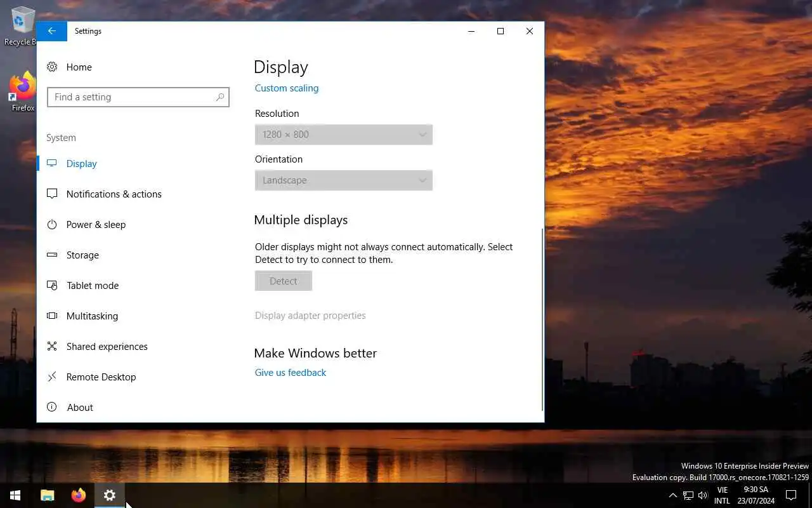Switch the VIE INTL input language
Screen dimensions: 812x508
tap(722, 495)
